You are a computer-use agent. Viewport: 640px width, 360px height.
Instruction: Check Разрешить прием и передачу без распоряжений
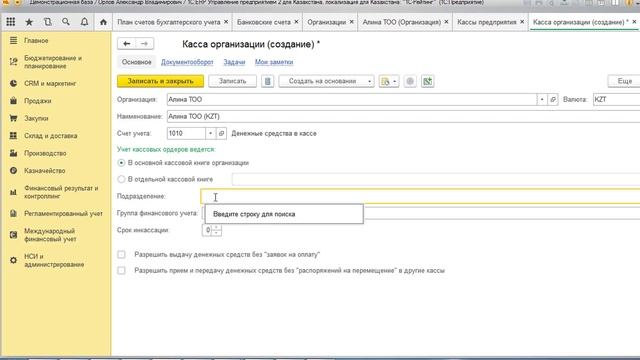[x=121, y=271]
